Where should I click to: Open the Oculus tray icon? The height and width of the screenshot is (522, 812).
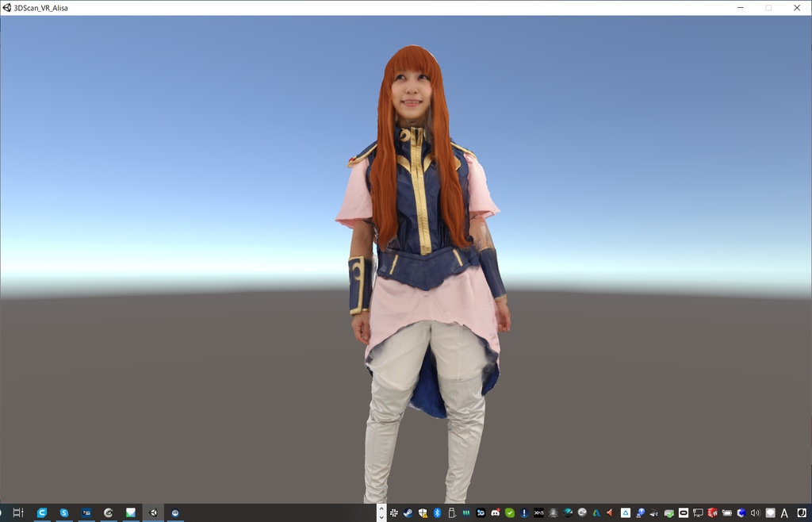(x=684, y=512)
